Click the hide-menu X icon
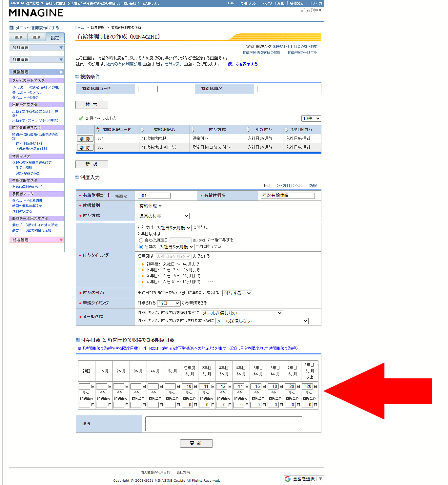 click(11, 28)
